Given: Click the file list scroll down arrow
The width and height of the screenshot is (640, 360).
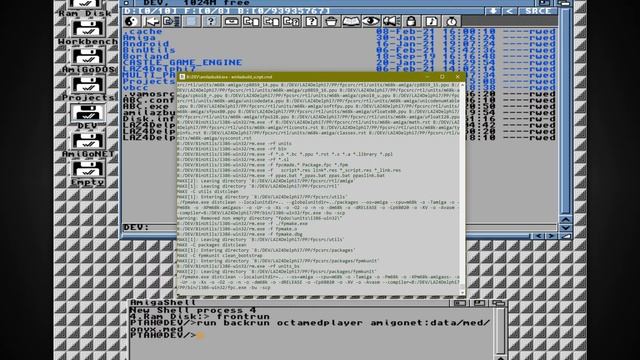Looking at the screenshot, I should click(x=565, y=227).
